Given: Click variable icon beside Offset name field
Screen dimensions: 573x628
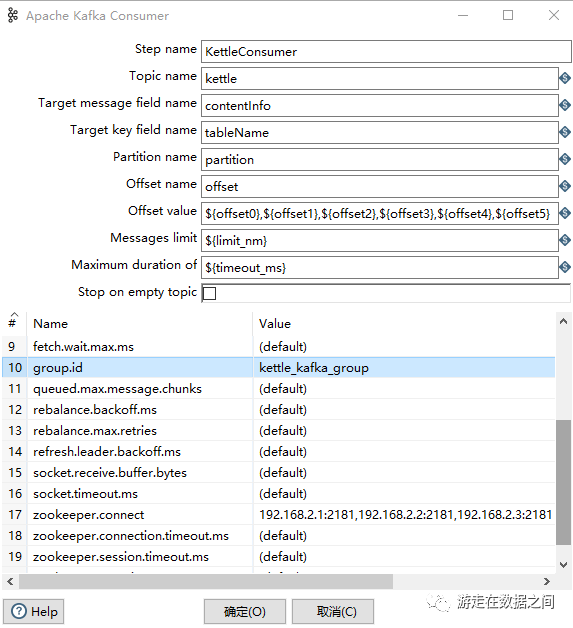Looking at the screenshot, I should [x=565, y=186].
